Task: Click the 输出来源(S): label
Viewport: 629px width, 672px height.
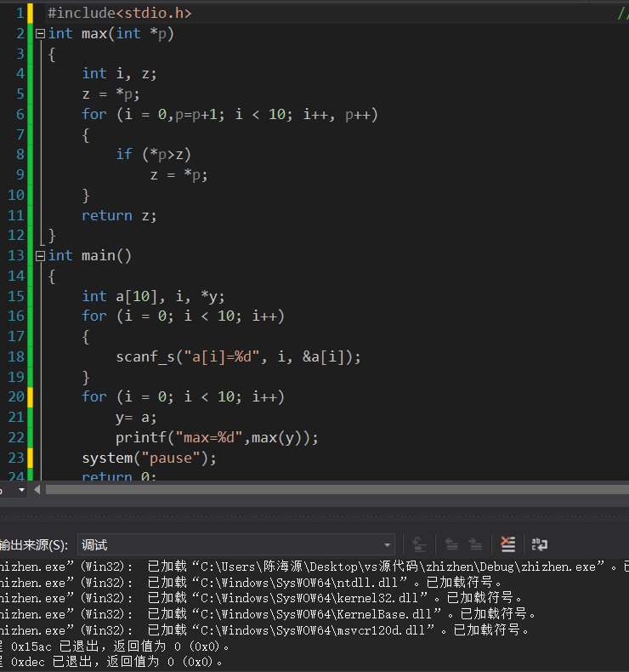Action: [x=34, y=545]
